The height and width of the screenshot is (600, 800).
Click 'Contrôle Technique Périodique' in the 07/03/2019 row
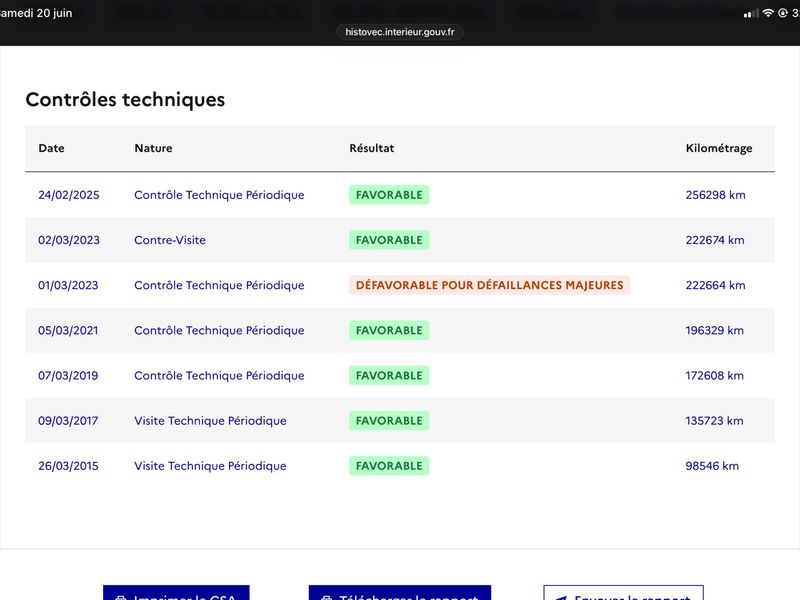219,376
